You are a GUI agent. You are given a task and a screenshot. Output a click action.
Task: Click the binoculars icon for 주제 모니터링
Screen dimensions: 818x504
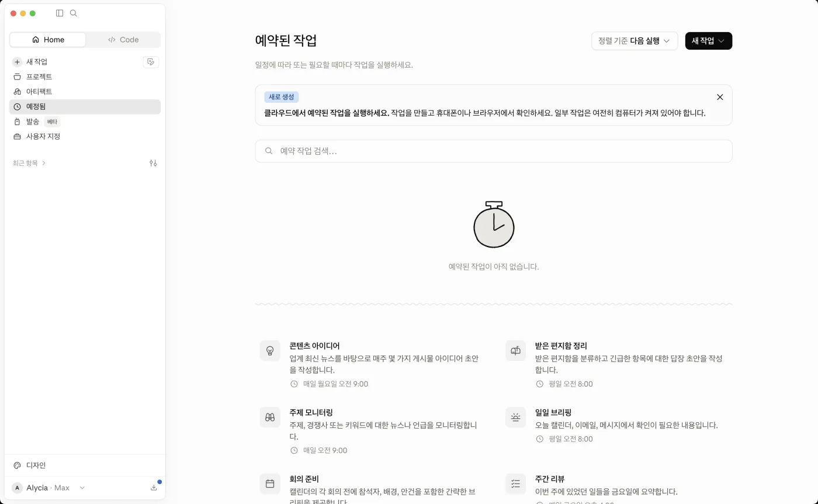(x=270, y=417)
